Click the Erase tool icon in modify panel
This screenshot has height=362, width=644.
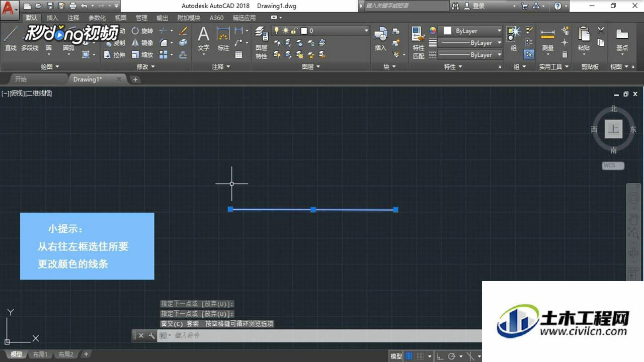pos(183,31)
